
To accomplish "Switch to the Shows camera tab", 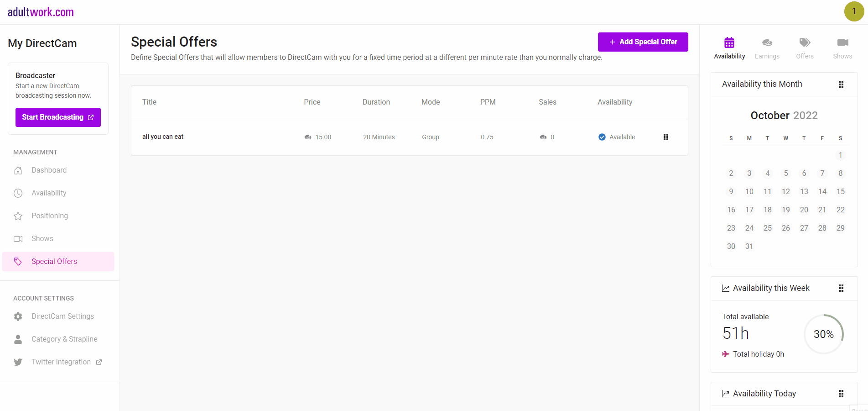I will coord(842,43).
